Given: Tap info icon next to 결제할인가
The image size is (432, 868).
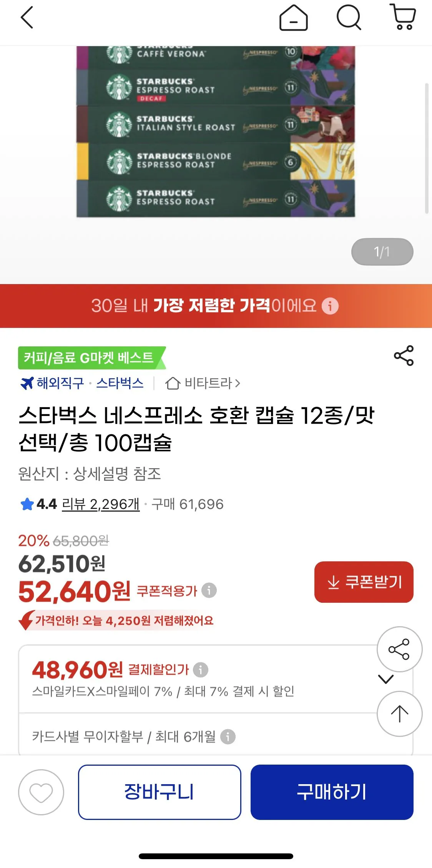Looking at the screenshot, I should coord(201,670).
